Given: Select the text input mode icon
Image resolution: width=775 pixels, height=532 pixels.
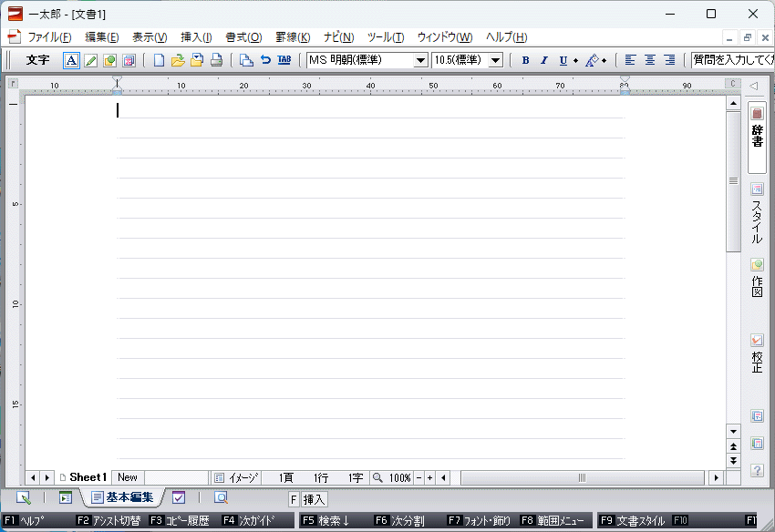Looking at the screenshot, I should click(x=72, y=60).
